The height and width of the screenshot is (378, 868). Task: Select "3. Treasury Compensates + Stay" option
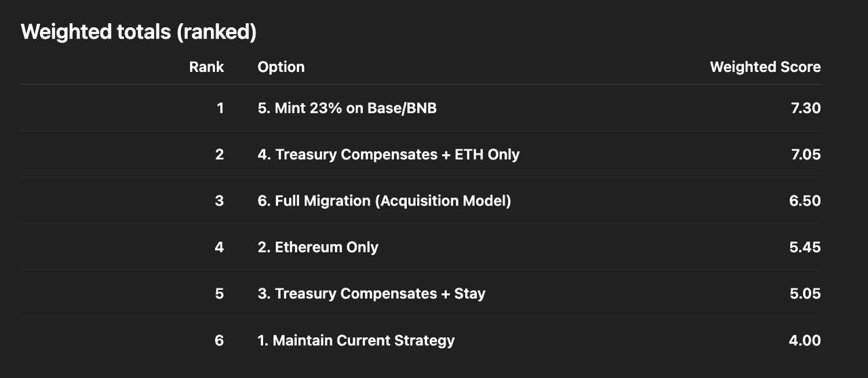pyautogui.click(x=371, y=294)
